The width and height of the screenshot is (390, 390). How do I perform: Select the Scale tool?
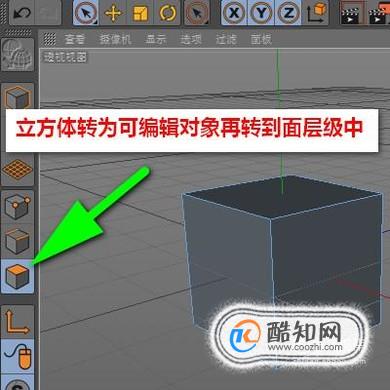point(140,13)
